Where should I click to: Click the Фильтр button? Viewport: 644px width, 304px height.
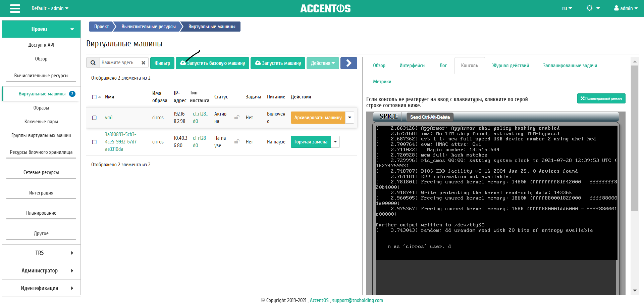pyautogui.click(x=162, y=63)
